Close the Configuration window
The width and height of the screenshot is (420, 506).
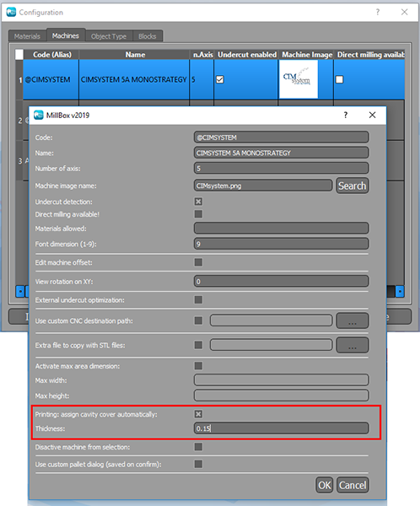click(404, 13)
